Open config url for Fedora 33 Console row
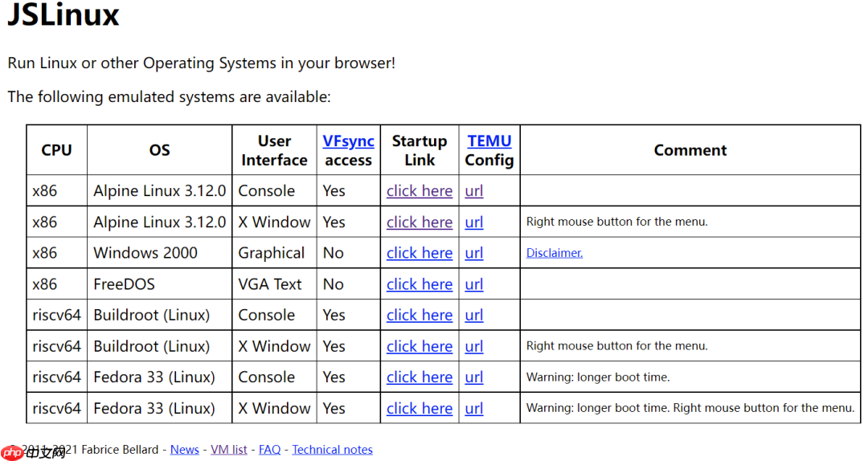 click(x=474, y=377)
